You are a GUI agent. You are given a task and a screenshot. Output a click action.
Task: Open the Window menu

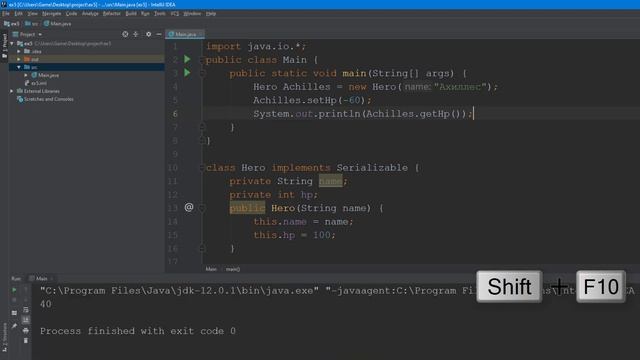click(x=192, y=13)
